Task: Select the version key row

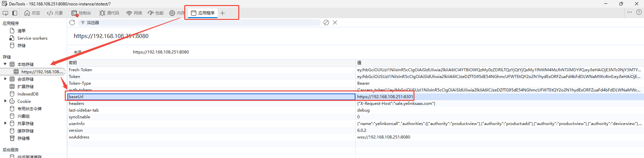Action: (x=211, y=130)
